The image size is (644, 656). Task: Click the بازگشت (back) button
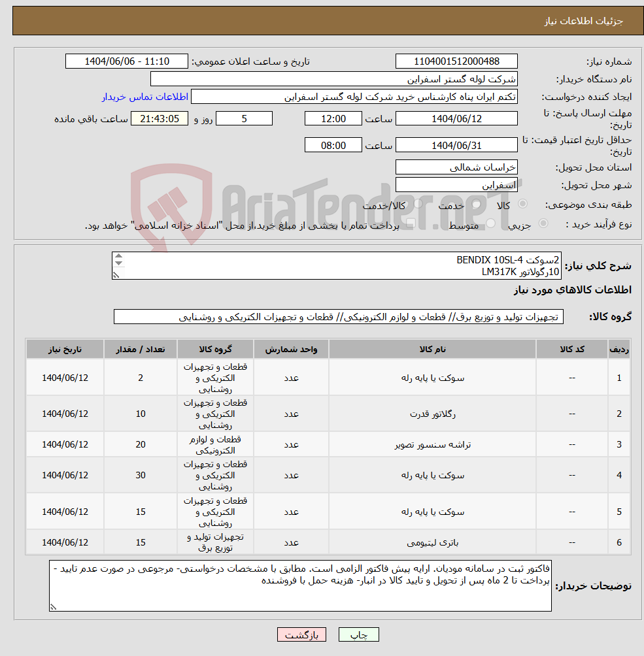point(301,634)
